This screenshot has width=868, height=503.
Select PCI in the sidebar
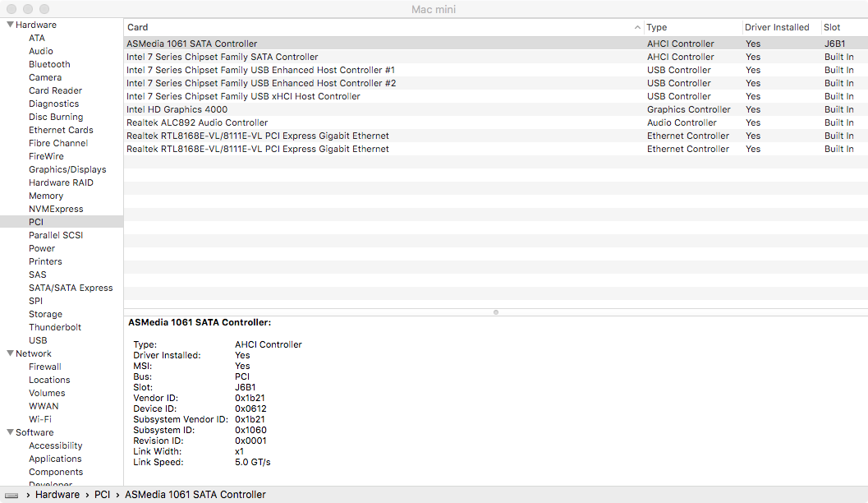(x=36, y=222)
